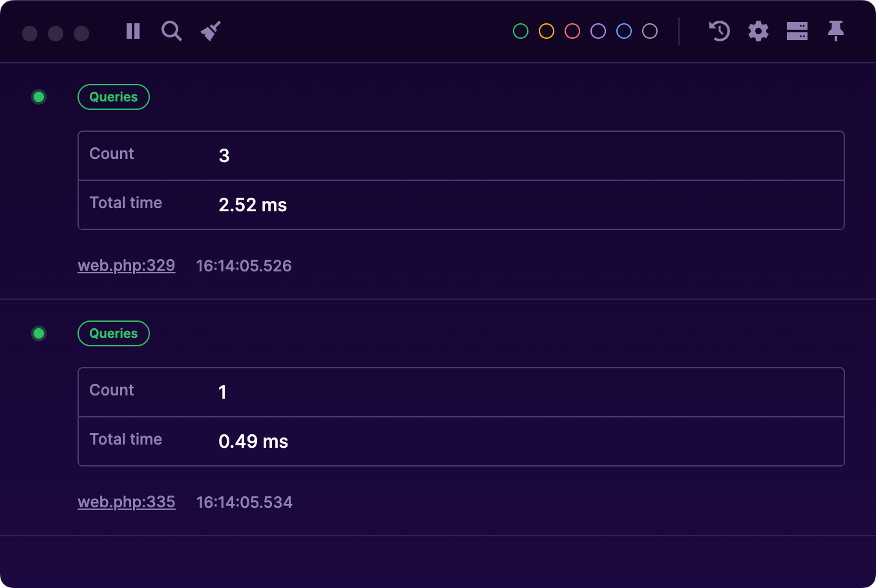The image size is (876, 588).
Task: Select the 16:14:05.534 timestamp
Action: pyautogui.click(x=244, y=501)
